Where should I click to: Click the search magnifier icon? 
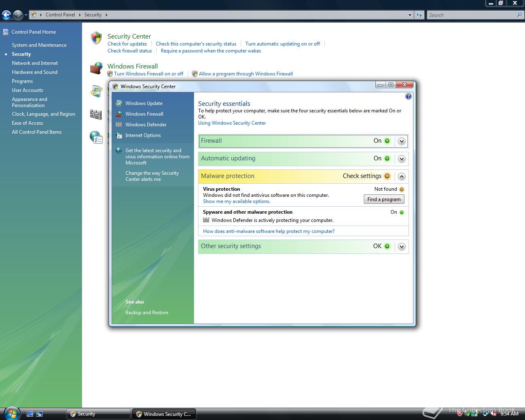pos(520,15)
